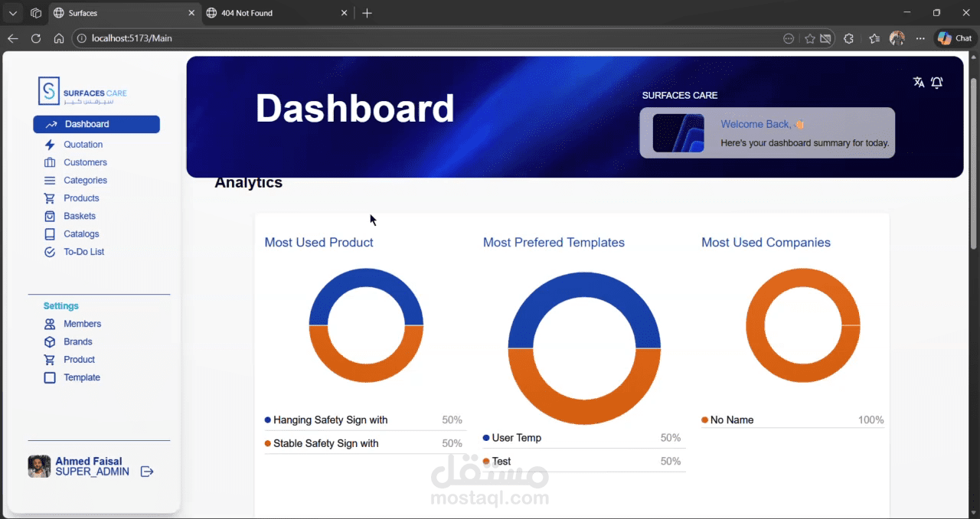Click the Welcome Back card thumbnail image
This screenshot has height=519, width=980.
pos(678,133)
